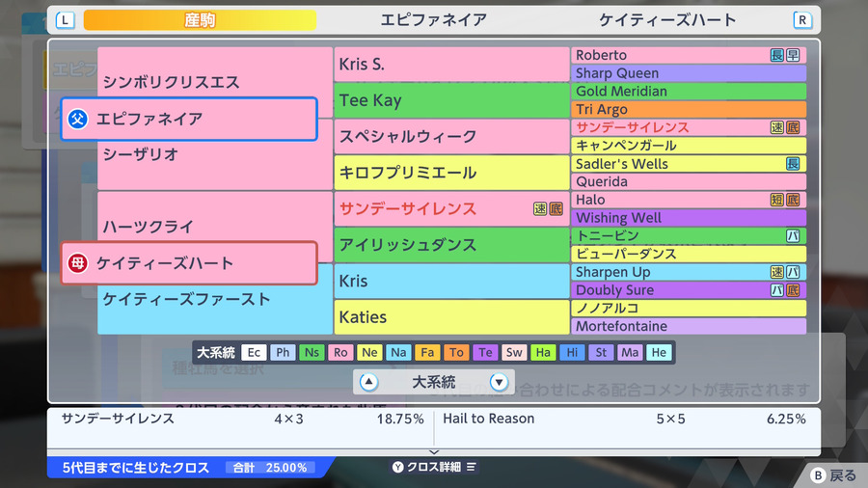868x488 pixels.
Task: Click 速 icon on third-generation サンデーサイレンス
Action: coord(540,208)
